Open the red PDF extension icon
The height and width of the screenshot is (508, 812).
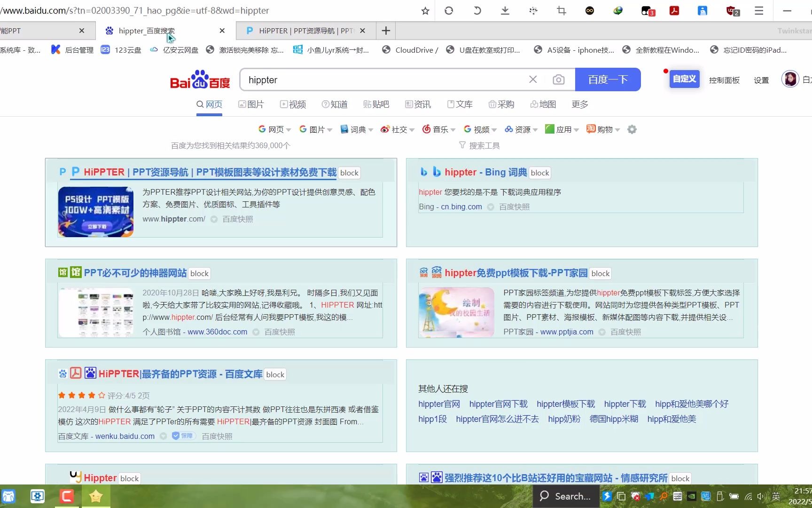click(674, 10)
